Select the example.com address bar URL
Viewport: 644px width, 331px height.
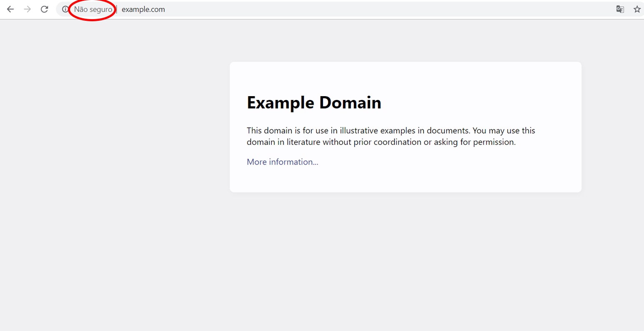(x=143, y=10)
